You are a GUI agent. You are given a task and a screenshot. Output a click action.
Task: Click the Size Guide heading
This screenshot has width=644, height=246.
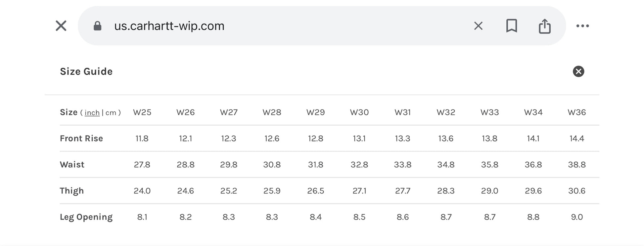point(86,71)
